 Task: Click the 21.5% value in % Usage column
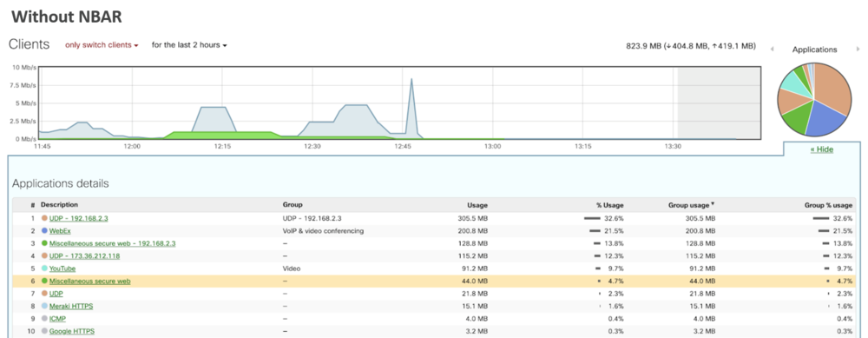pyautogui.click(x=615, y=231)
